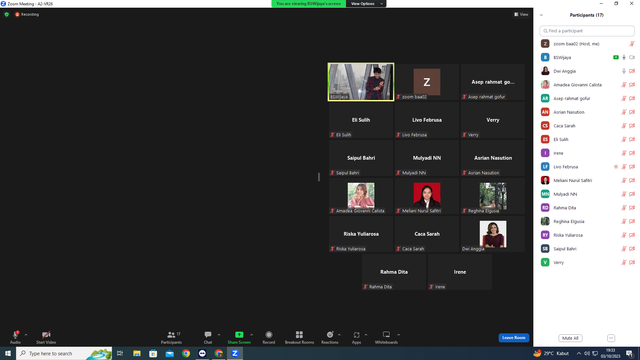The width and height of the screenshot is (640, 360).
Task: Select Saipul Bahri in participant list
Action: pyautogui.click(x=587, y=249)
